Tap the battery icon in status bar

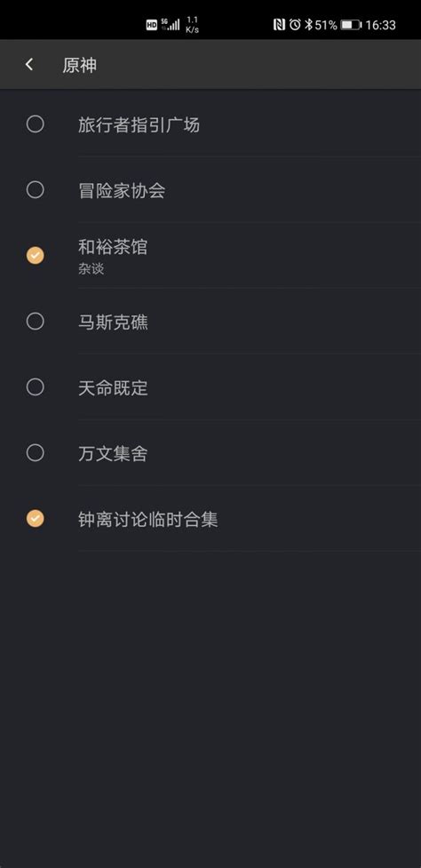point(351,25)
